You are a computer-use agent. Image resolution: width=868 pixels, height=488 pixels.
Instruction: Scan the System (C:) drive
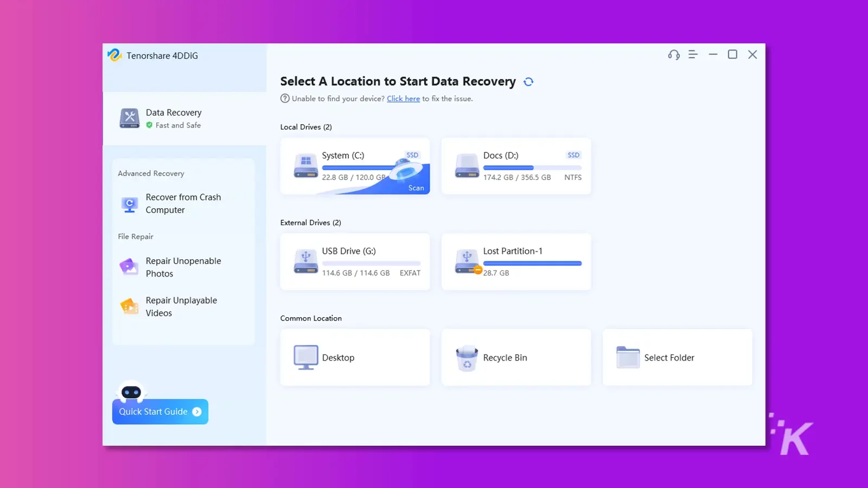click(x=416, y=188)
